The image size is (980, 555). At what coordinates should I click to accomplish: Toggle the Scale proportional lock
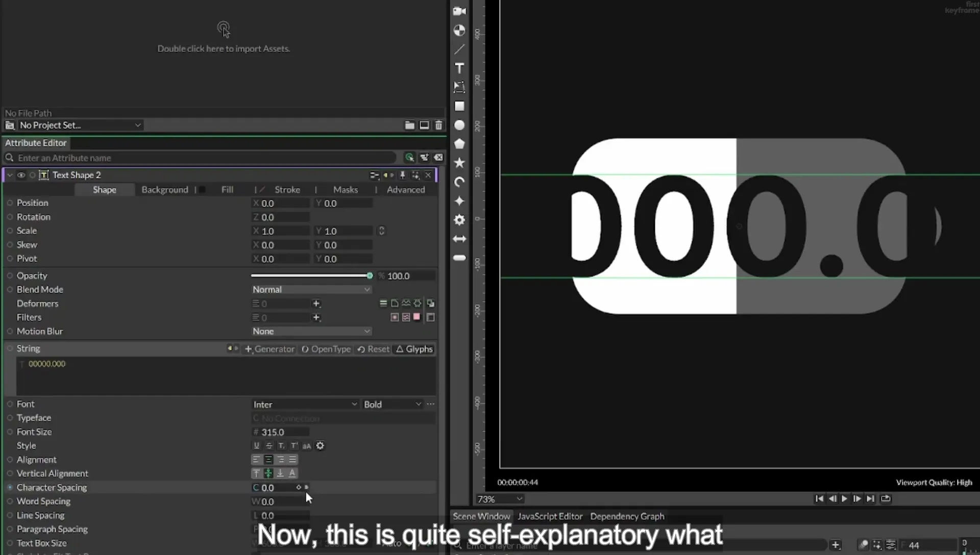381,231
